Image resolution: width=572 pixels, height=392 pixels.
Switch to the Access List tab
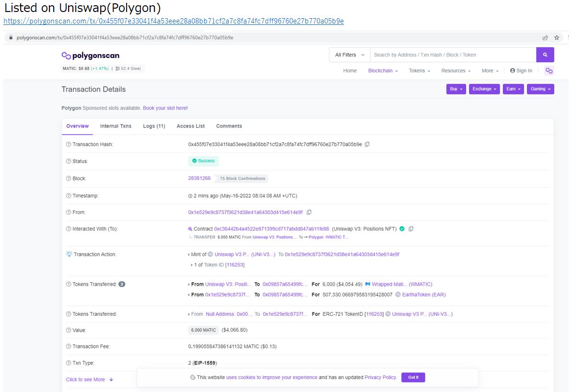(x=191, y=126)
